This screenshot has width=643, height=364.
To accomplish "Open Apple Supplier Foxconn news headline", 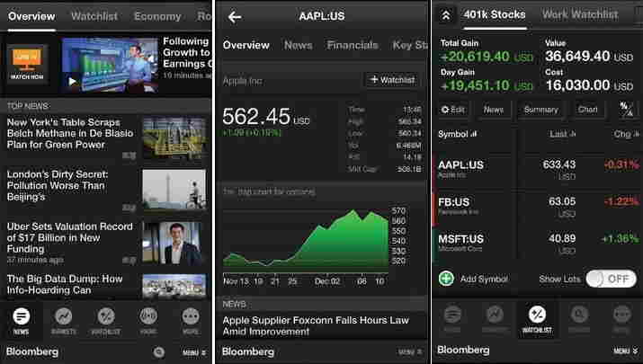I will click(x=316, y=326).
